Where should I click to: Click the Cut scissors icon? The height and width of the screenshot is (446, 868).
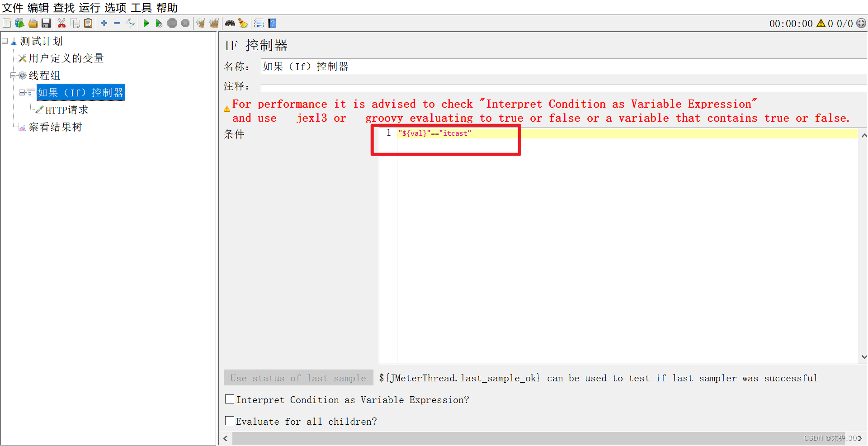click(x=62, y=23)
